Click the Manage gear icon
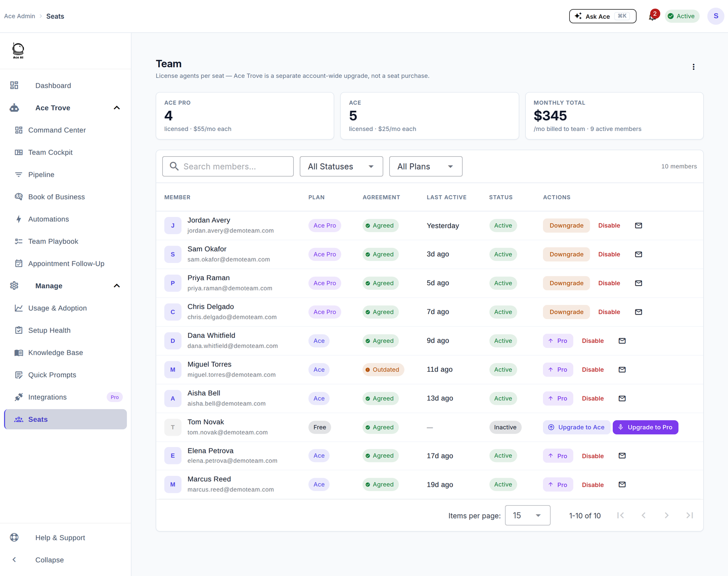Image resolution: width=728 pixels, height=576 pixels. tap(14, 286)
